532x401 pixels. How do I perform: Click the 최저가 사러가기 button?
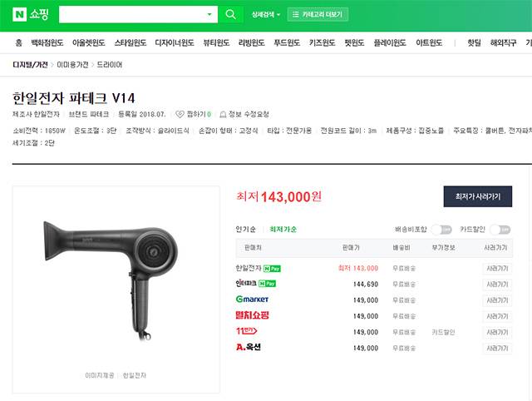point(478,196)
